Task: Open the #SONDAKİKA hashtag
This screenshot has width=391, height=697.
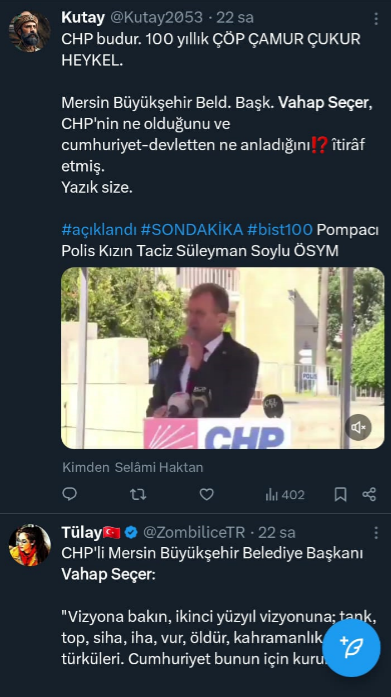Action: tap(192, 230)
